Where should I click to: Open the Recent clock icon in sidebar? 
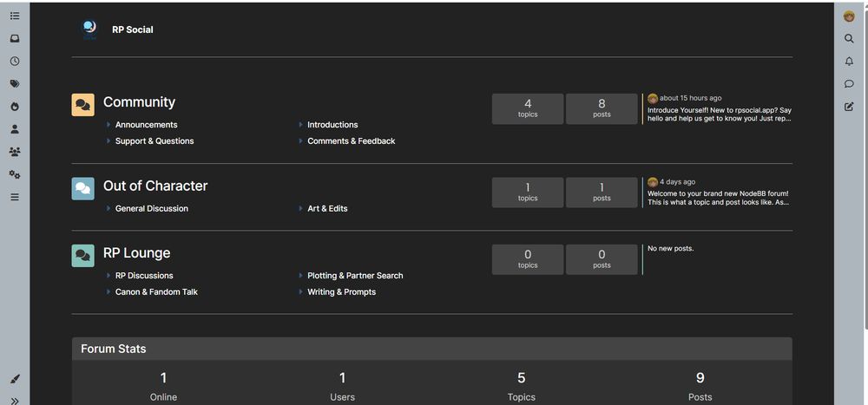[x=15, y=62]
